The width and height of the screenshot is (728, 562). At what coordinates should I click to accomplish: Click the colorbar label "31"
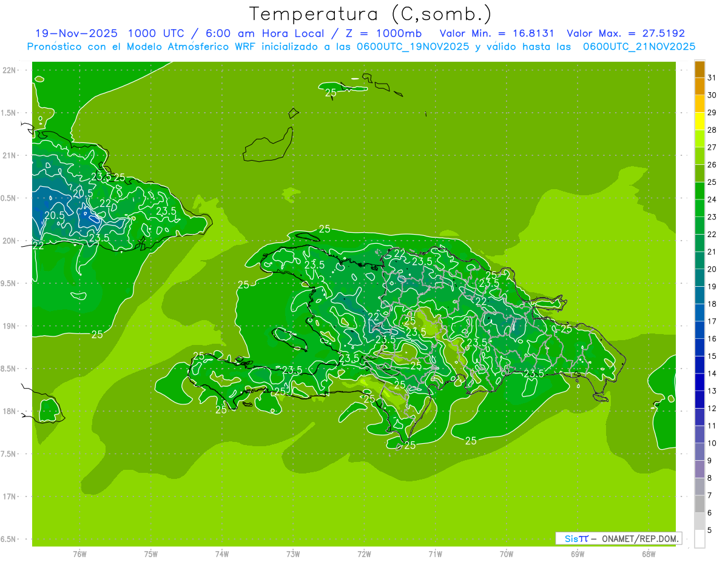coord(712,78)
